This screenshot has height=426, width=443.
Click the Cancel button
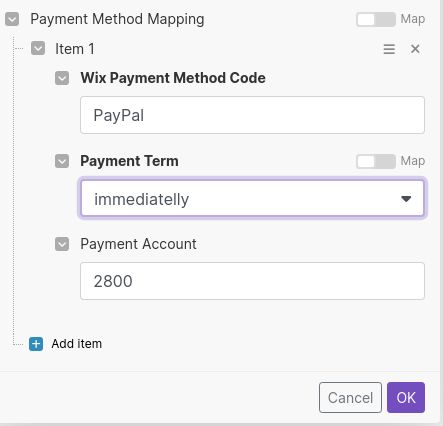tap(350, 397)
